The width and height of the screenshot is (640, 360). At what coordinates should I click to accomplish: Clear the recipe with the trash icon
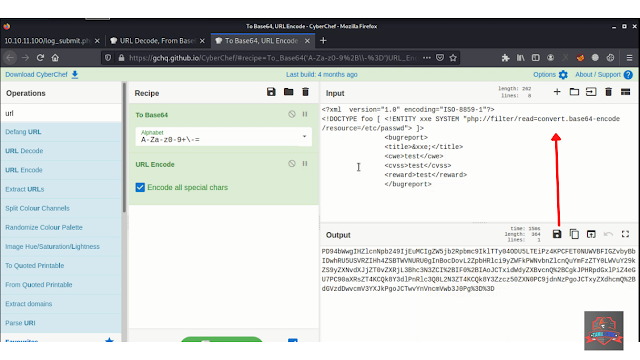305,92
